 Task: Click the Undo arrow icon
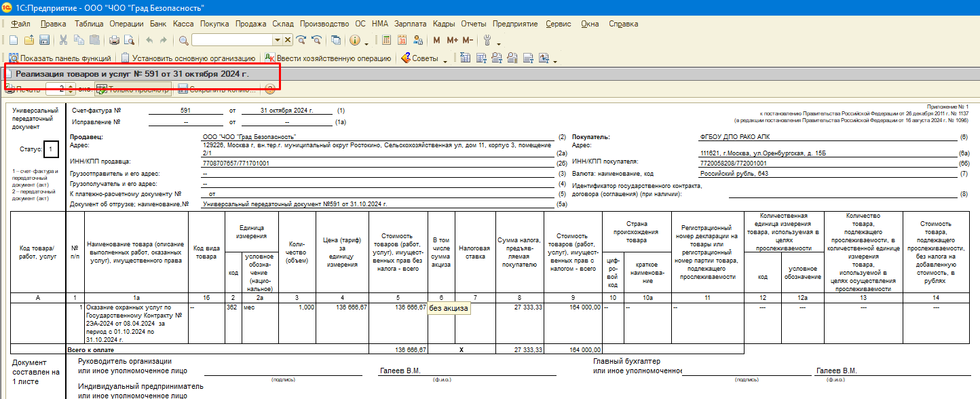(x=149, y=40)
